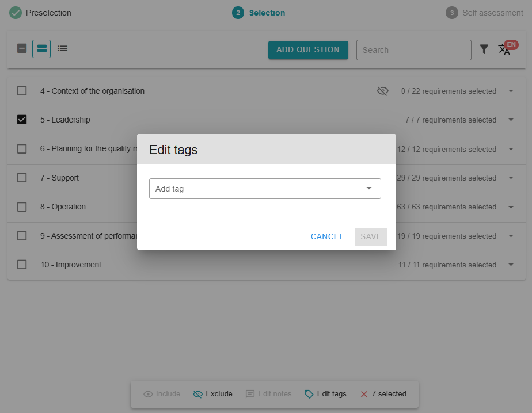Click the Exclude crossed-eye icon in bottom bar

(198, 394)
